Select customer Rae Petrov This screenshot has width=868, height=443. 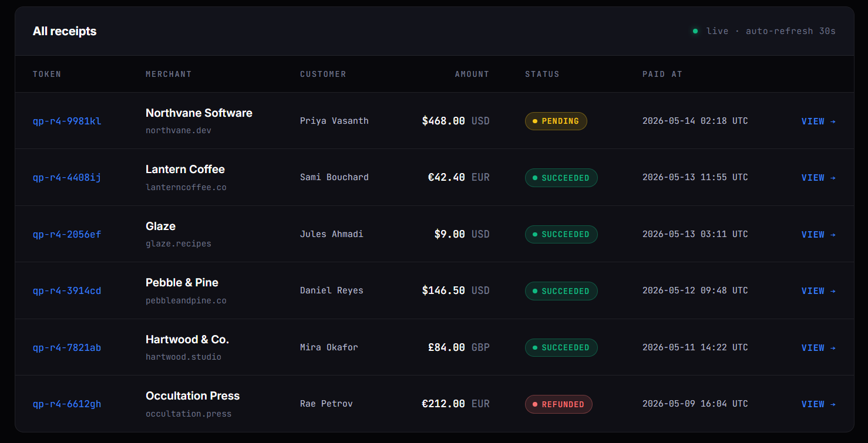(327, 404)
